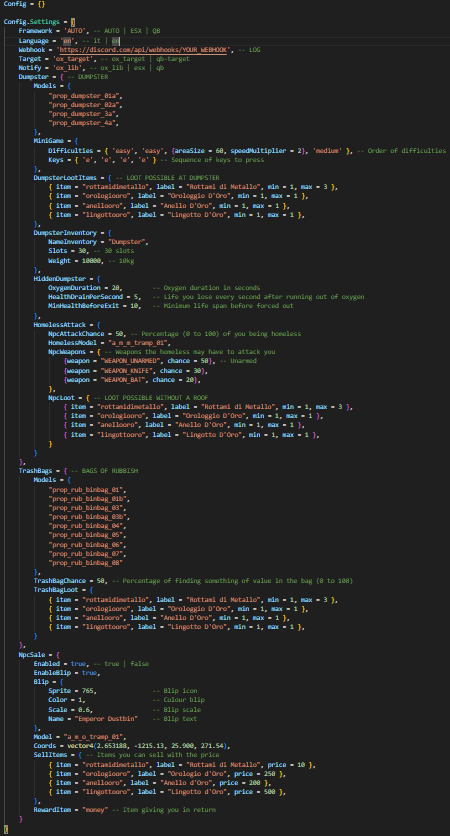Select the Framework = 'AUTO' line
Viewport: 450px width, 836px height.
pos(89,31)
